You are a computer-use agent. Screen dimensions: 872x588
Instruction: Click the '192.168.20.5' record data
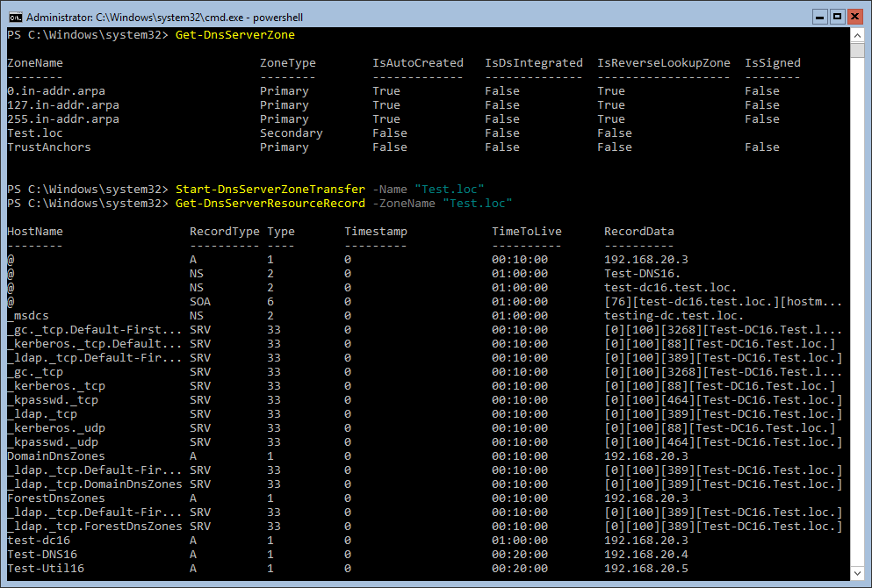point(646,569)
